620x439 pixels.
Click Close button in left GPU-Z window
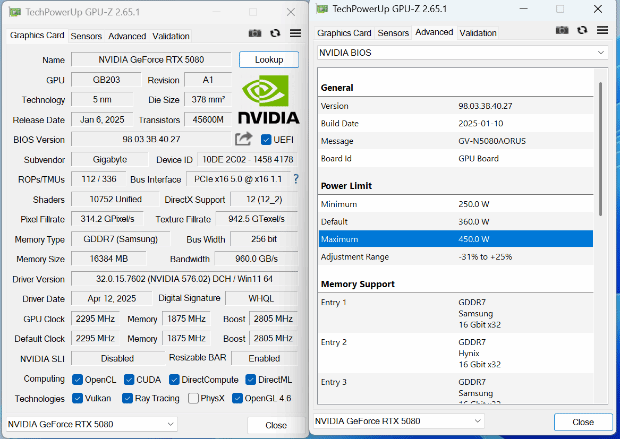276,425
